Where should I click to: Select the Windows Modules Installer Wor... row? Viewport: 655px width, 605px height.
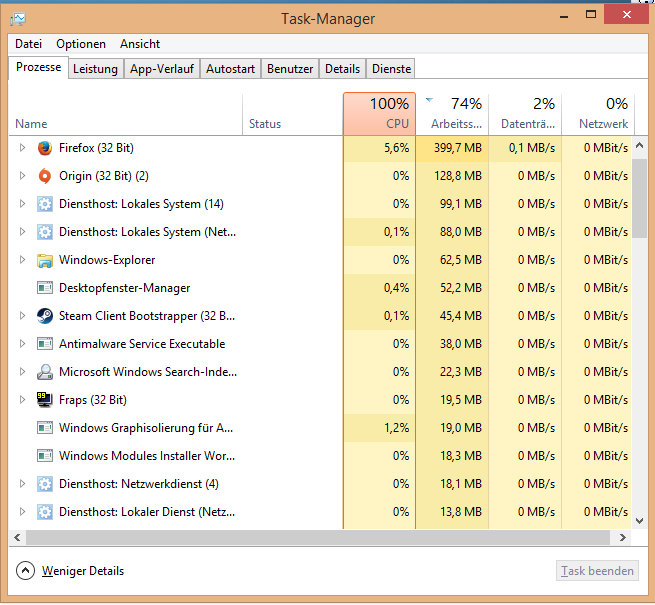tap(320, 456)
